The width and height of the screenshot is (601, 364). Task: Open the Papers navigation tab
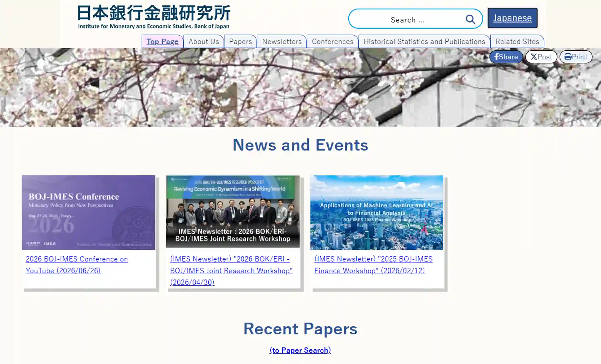tap(240, 41)
